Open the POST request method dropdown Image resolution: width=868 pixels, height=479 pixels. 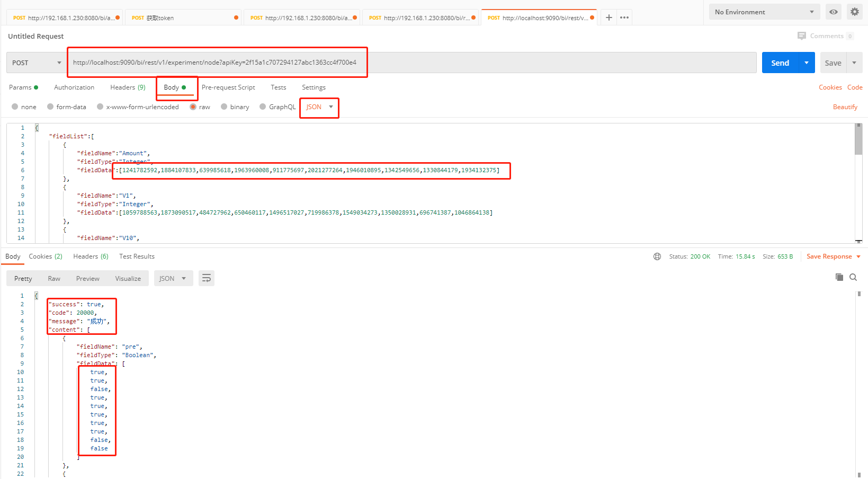click(x=35, y=62)
